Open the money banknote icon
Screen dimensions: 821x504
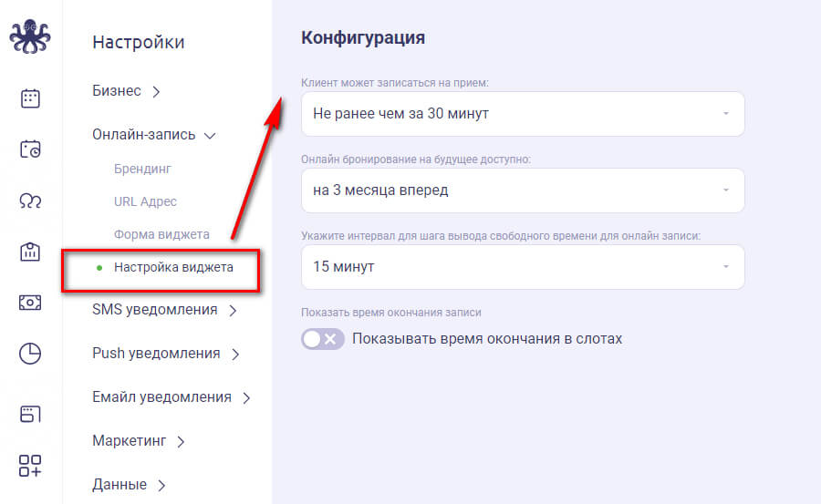coord(30,303)
